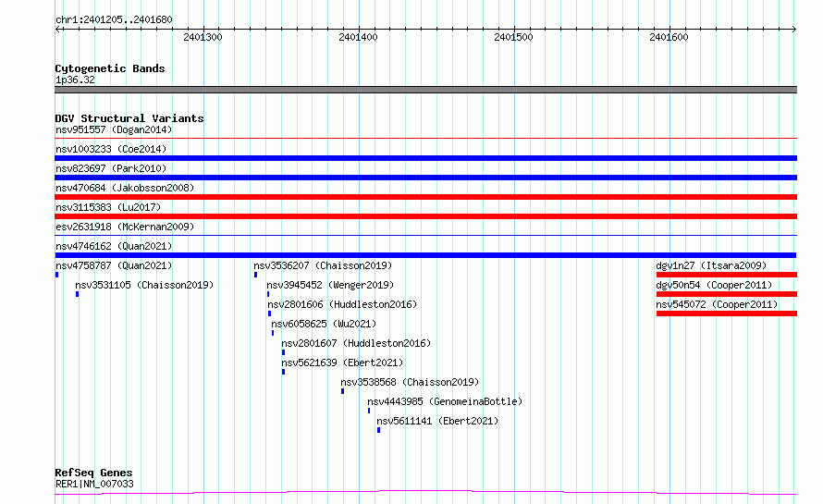Click the red bar under nsv470684
The height and width of the screenshot is (504, 823).
click(425, 197)
